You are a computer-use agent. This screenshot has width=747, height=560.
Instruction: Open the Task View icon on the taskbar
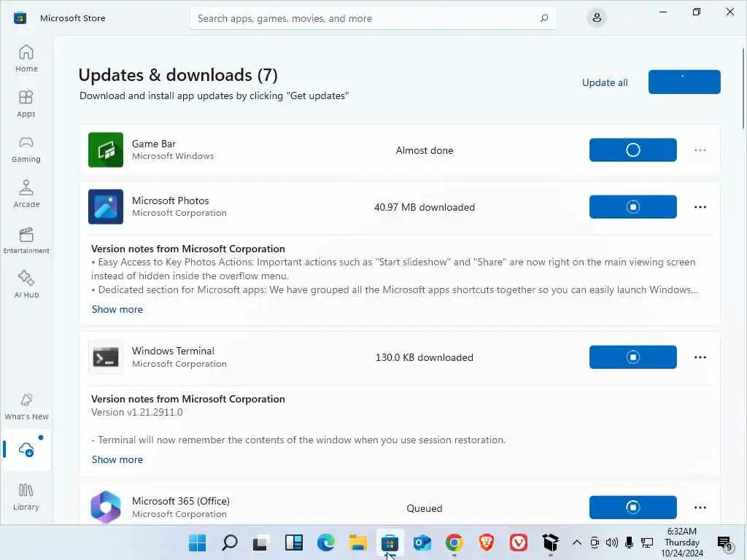click(x=260, y=542)
